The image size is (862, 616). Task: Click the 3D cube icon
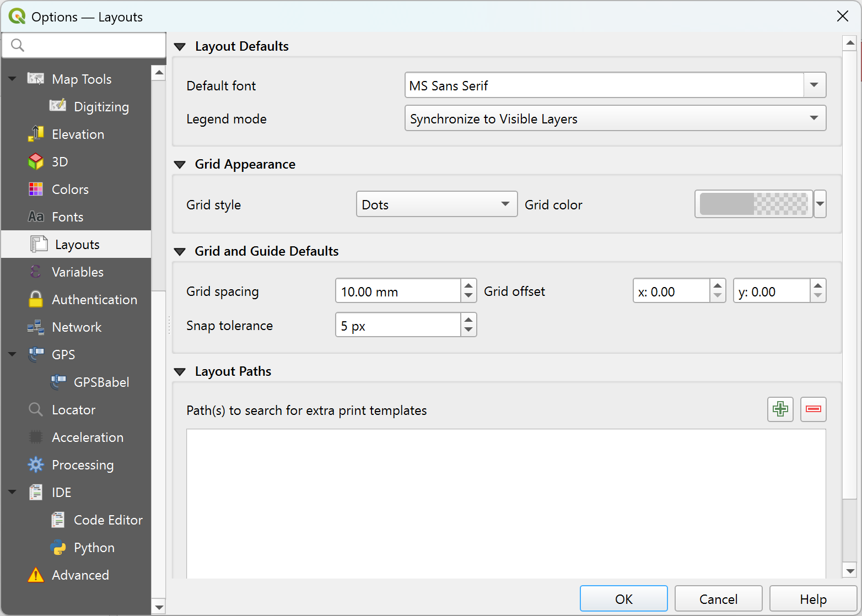[x=36, y=161]
